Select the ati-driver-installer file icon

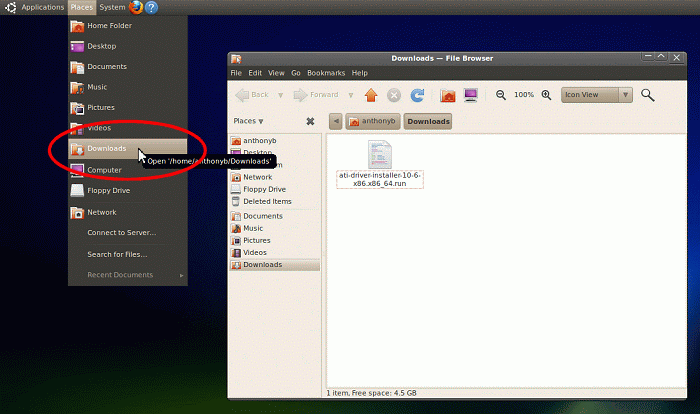coord(380,155)
